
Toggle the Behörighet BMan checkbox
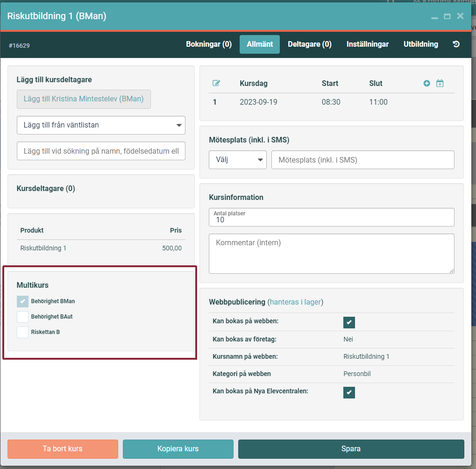[x=22, y=301]
